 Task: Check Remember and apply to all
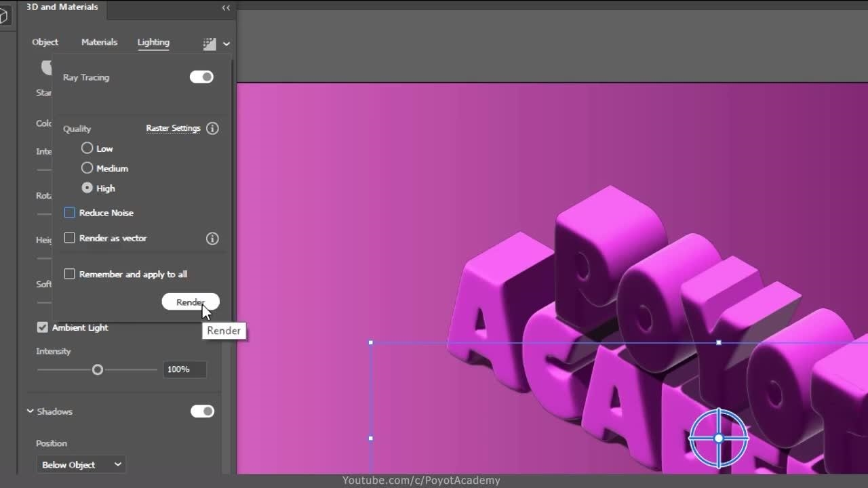tap(70, 274)
